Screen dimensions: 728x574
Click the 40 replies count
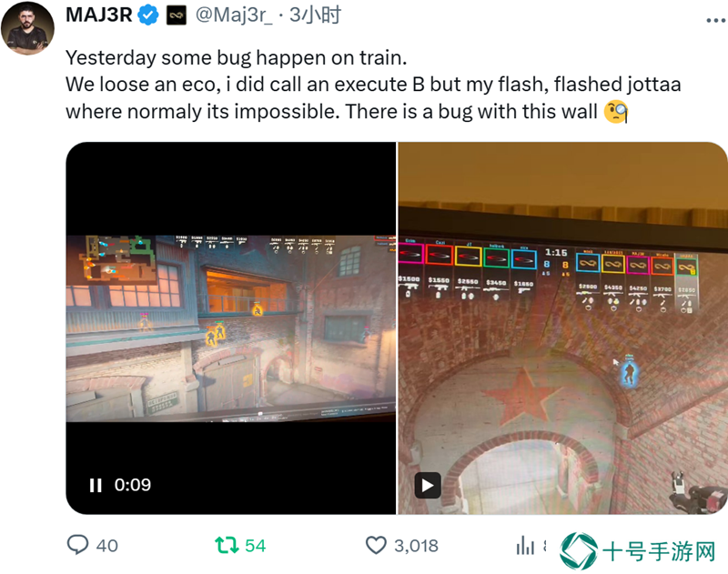pos(107,546)
